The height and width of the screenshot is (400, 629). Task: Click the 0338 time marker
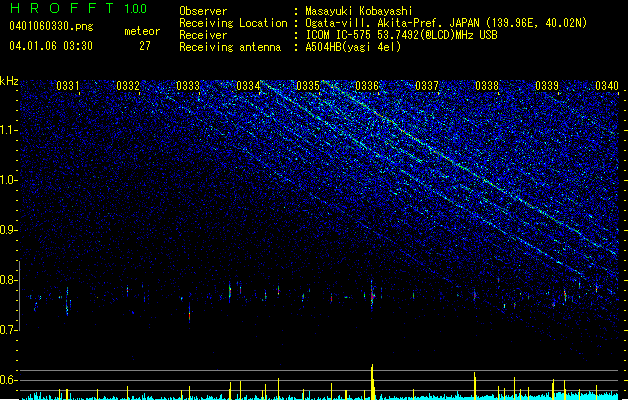click(x=487, y=86)
